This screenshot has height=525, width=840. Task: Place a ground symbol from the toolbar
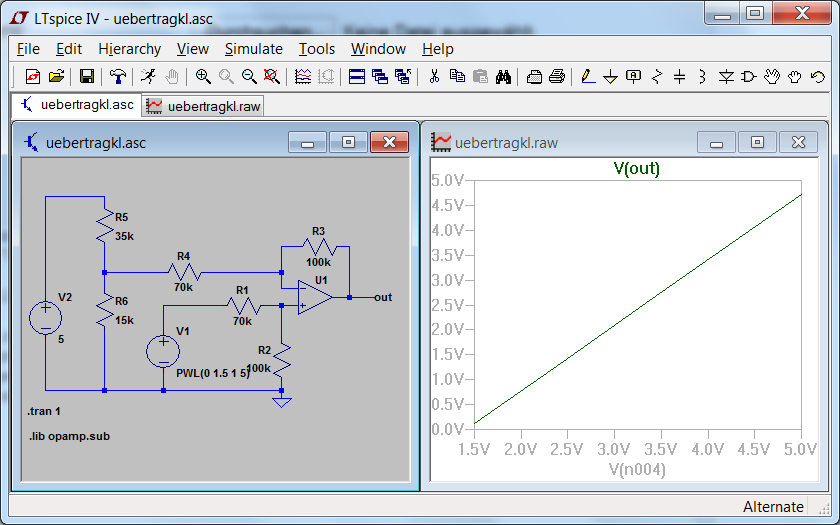tap(611, 77)
